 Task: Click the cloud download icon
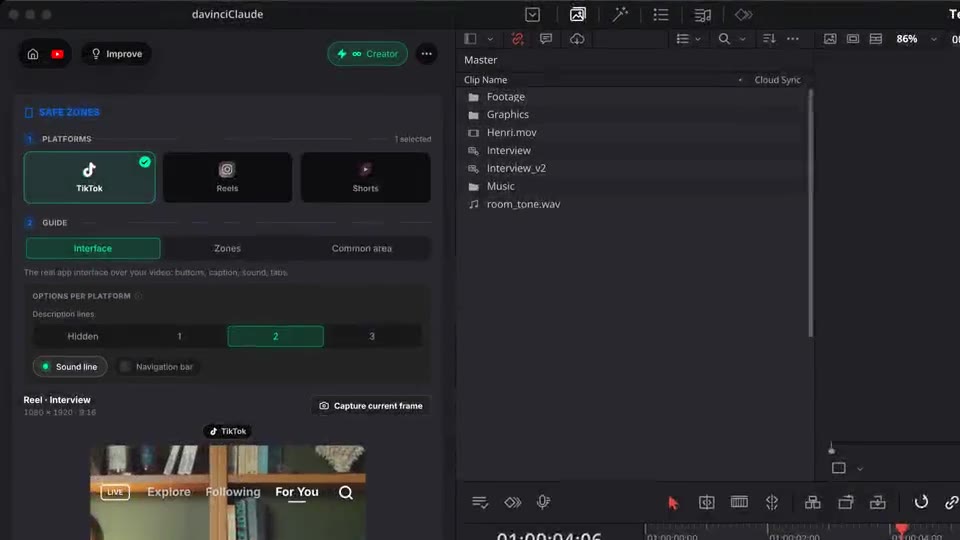(577, 39)
